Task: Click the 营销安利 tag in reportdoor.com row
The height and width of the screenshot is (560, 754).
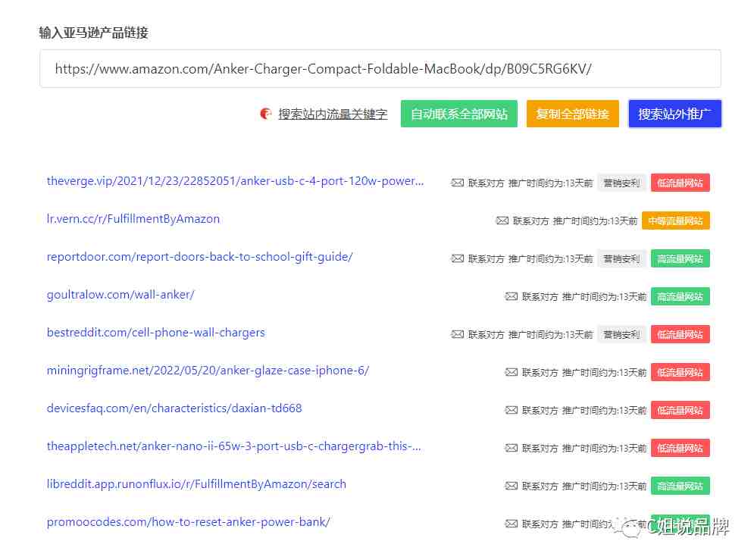Action: pos(621,258)
